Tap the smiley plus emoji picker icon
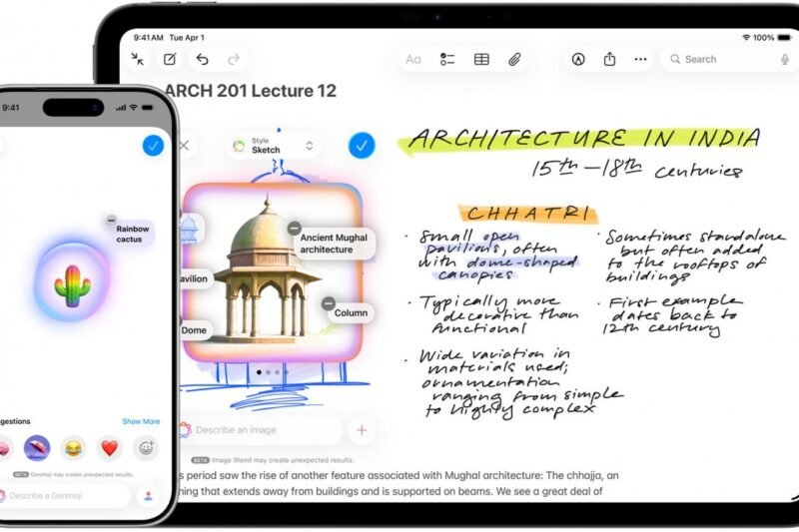 [x=146, y=448]
